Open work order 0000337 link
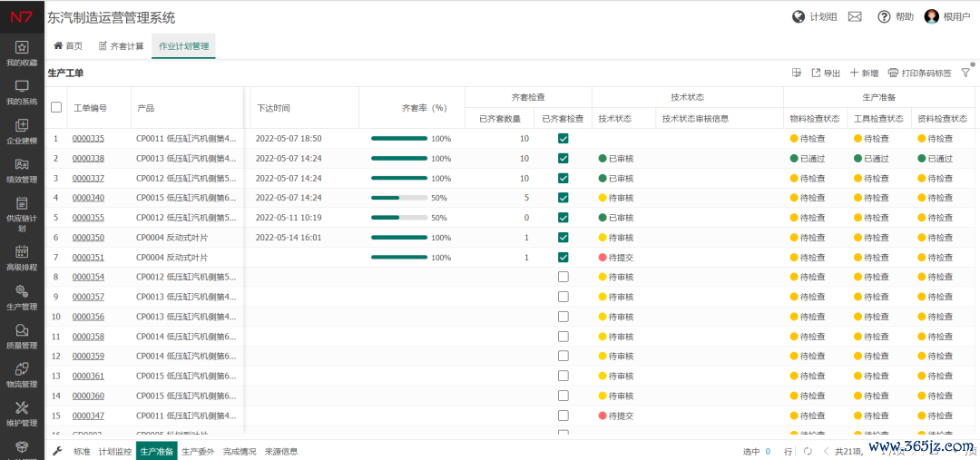This screenshot has height=460, width=980. (88, 178)
